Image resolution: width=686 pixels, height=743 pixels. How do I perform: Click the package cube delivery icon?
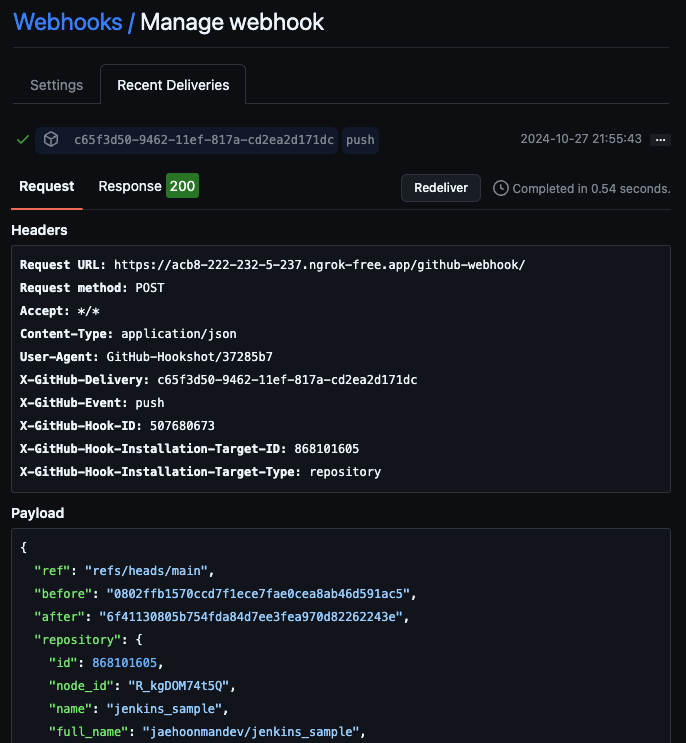(51, 139)
